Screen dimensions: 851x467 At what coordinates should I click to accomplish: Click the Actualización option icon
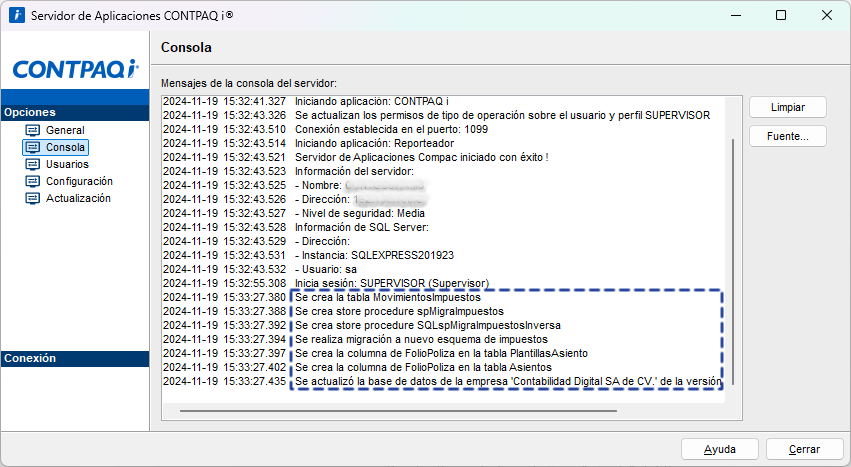(x=33, y=198)
